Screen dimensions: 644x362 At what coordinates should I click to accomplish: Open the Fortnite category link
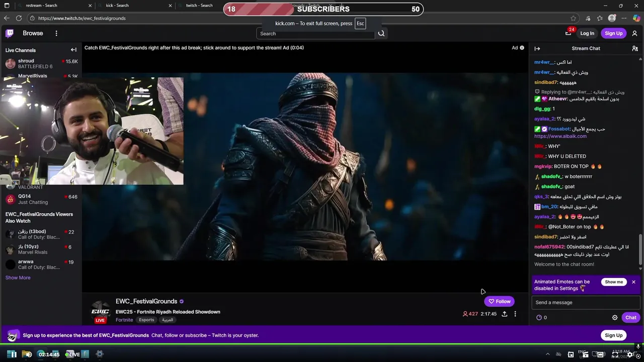coord(124,320)
